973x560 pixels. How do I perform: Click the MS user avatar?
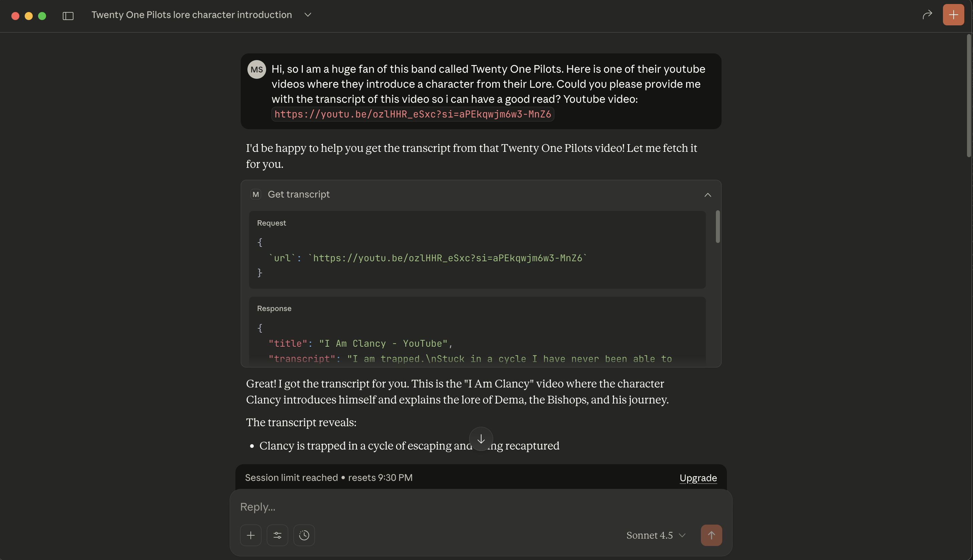[256, 70]
